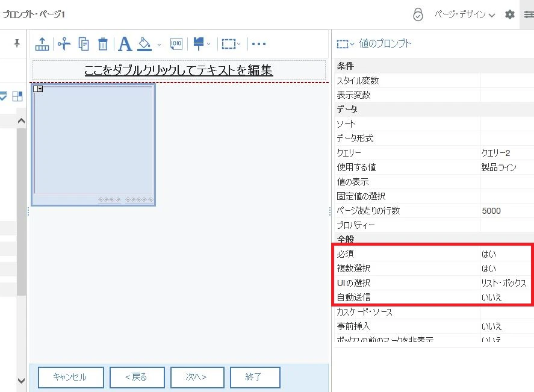Click the background color paint bucket icon

click(144, 44)
